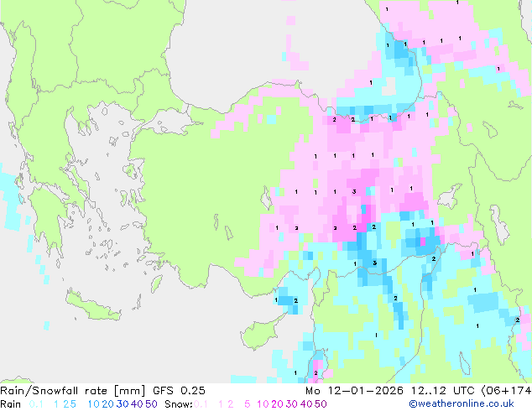Select the Rain 20 legend value
This screenshot has height=411, width=532.
pyautogui.click(x=107, y=404)
